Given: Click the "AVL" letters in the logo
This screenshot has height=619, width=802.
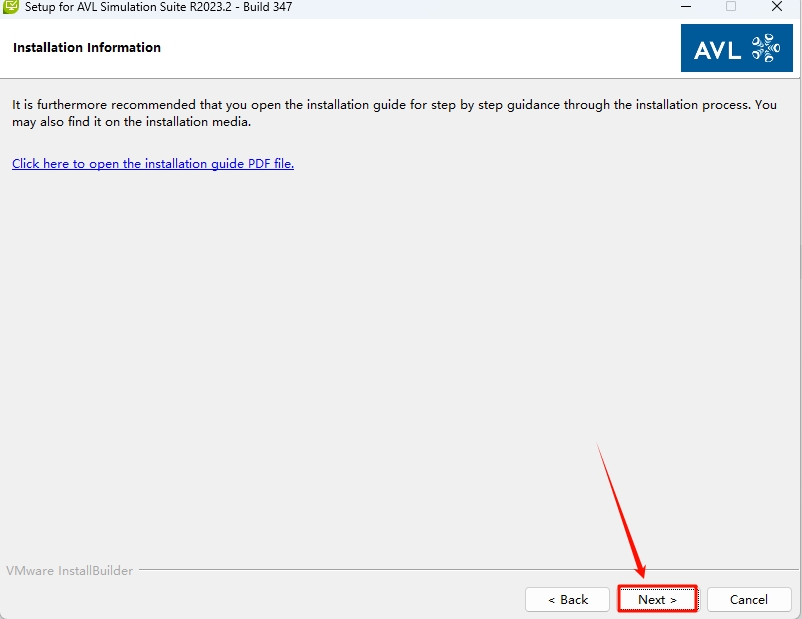Looking at the screenshot, I should (718, 48).
